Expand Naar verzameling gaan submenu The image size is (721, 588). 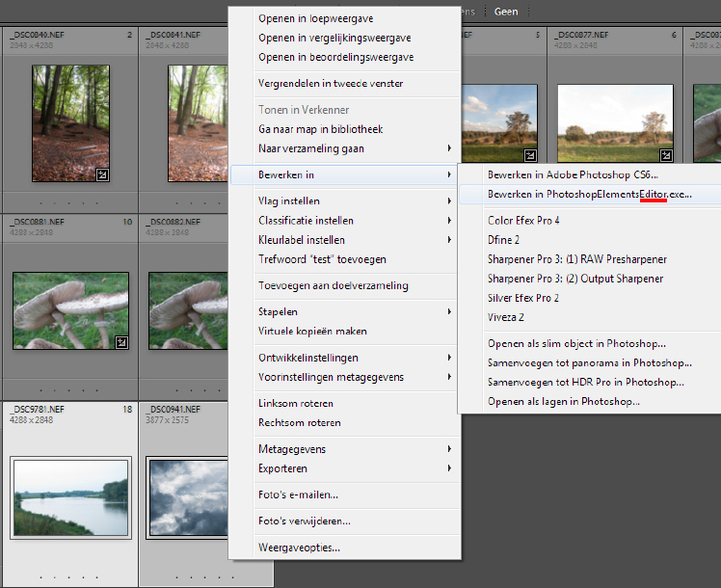pyautogui.click(x=345, y=148)
